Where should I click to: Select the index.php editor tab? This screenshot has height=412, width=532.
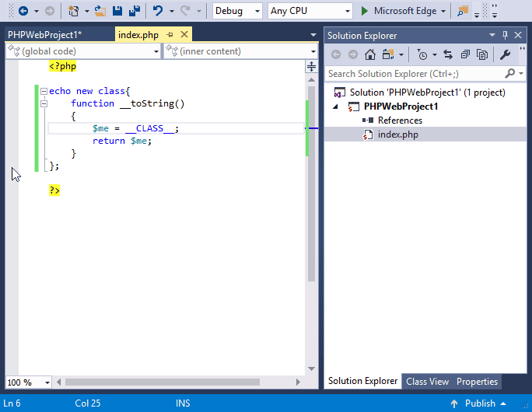tap(138, 35)
